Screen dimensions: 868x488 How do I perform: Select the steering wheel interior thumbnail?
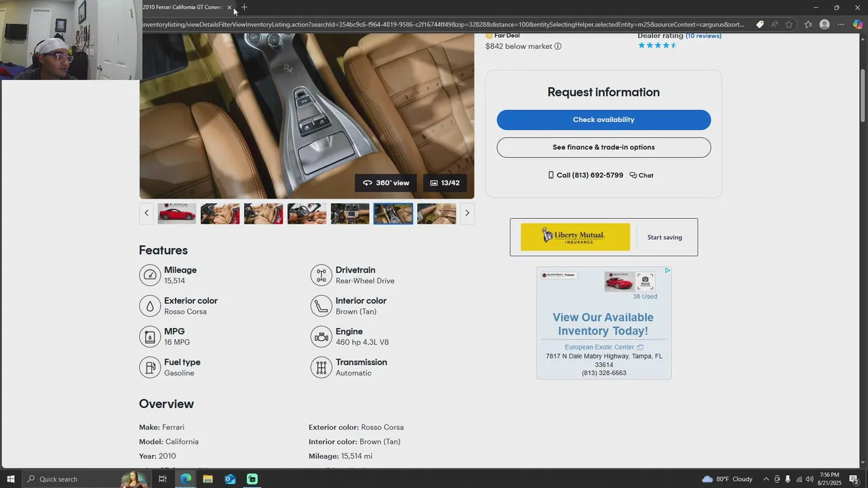click(x=307, y=213)
